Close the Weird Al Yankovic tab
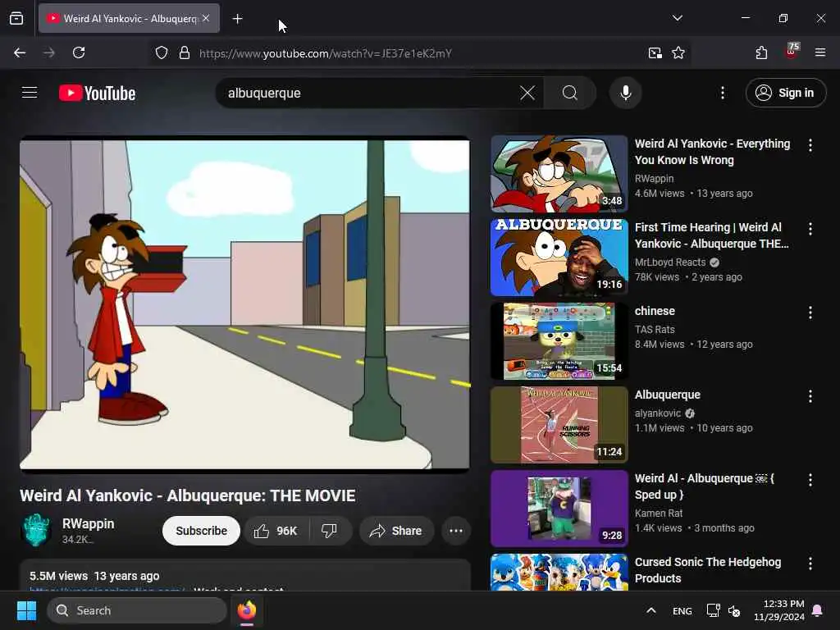Viewport: 840px width, 630px height. pos(206,18)
